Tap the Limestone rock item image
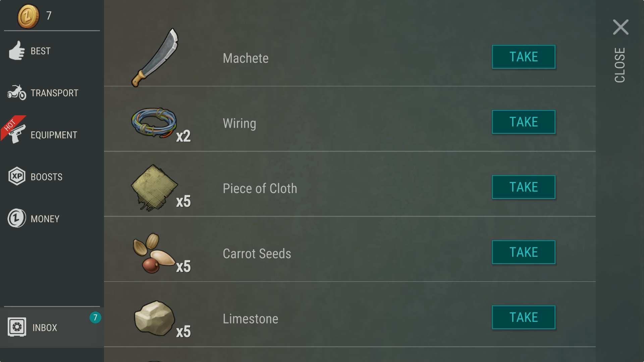The width and height of the screenshot is (644, 362). 154,318
